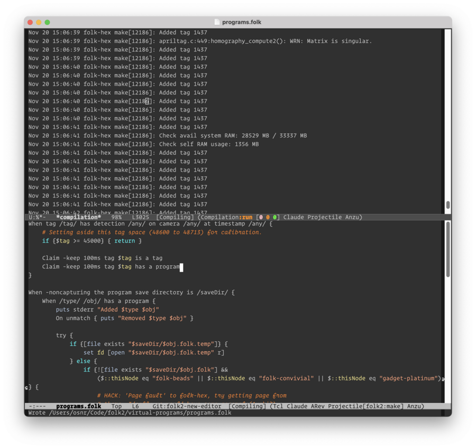Click the L3025 line number indicator
The image size is (476, 448).
click(142, 217)
